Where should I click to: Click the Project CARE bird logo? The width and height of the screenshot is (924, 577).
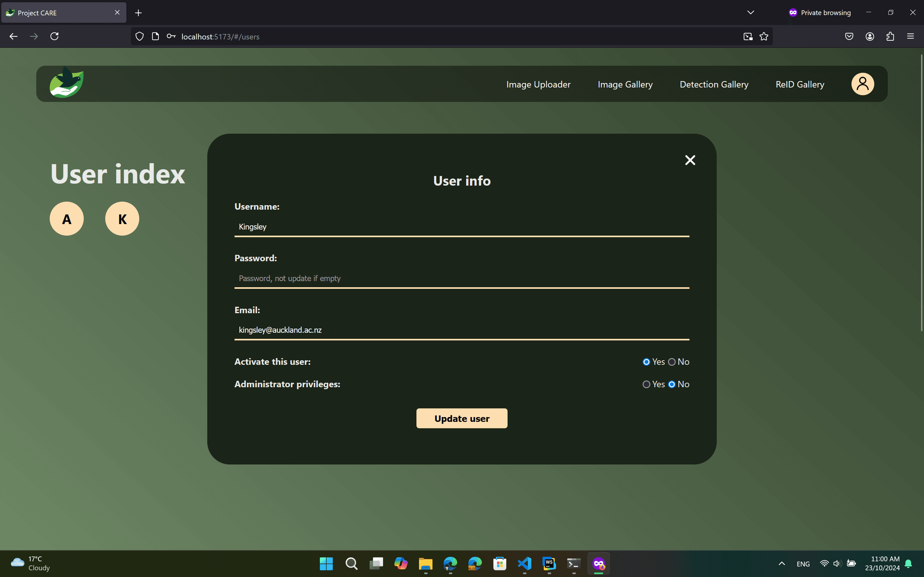[66, 83]
